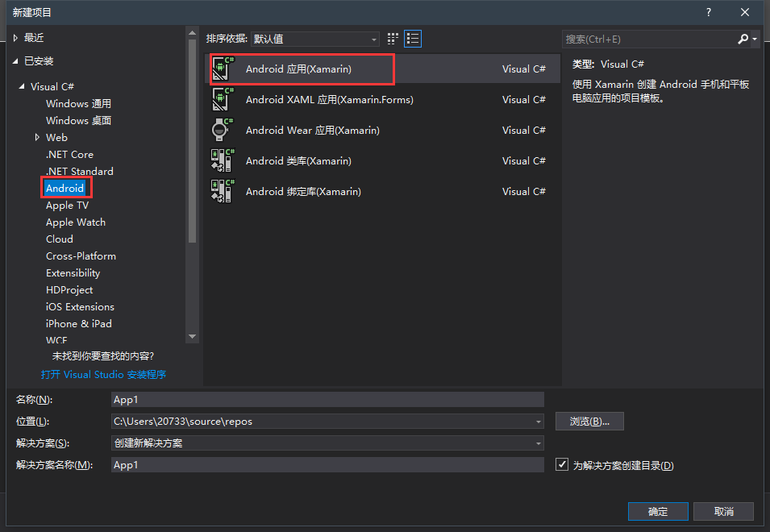Close the 新建项目 dialog
The image size is (770, 532).
[745, 12]
